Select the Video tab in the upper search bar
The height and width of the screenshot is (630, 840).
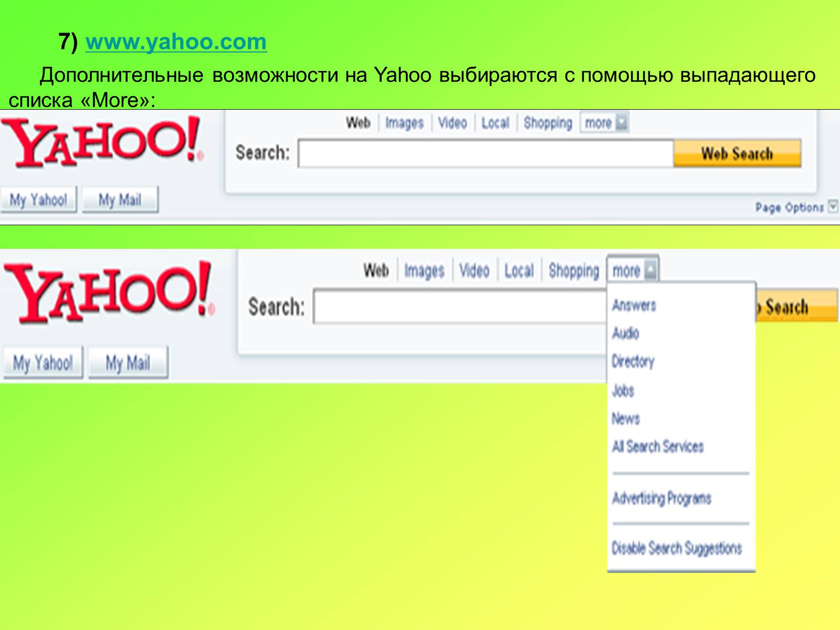pos(453,123)
